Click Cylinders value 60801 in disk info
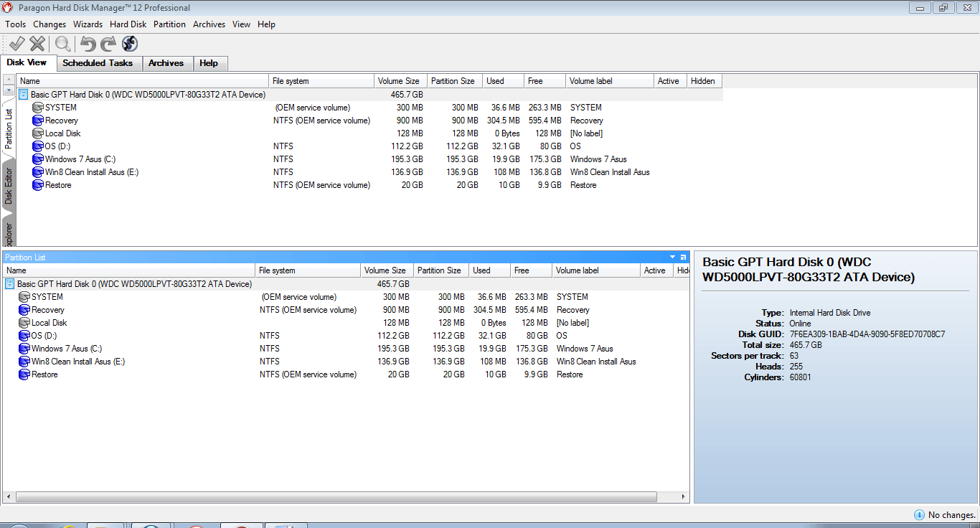This screenshot has width=980, height=528. (x=801, y=377)
